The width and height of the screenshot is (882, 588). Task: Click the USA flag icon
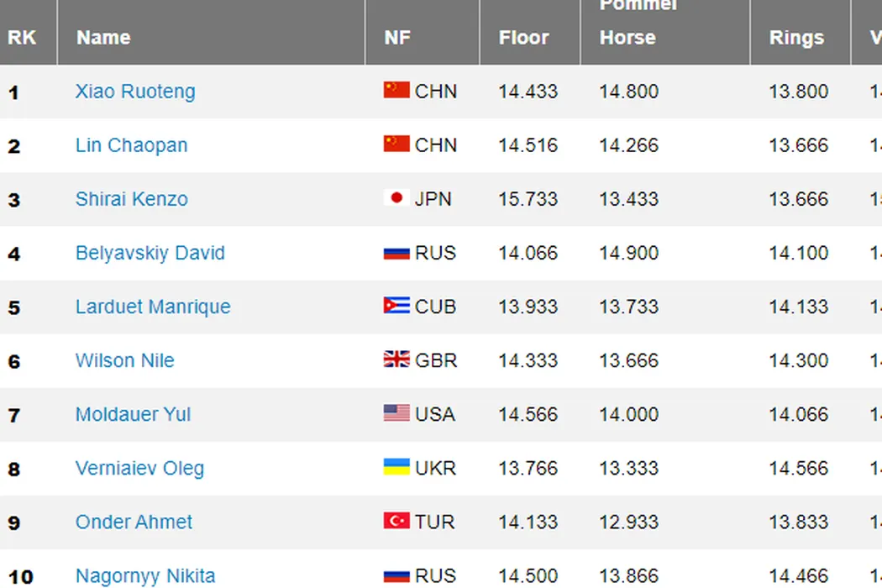[x=396, y=413]
